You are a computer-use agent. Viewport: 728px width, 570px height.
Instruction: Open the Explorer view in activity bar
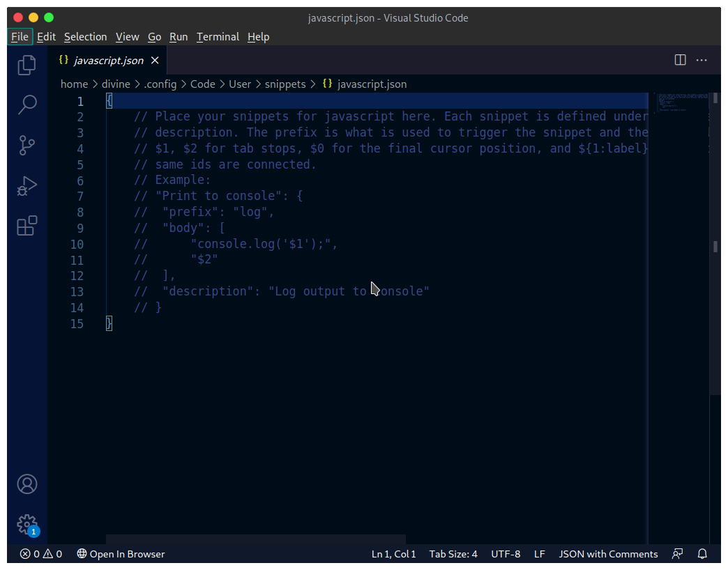click(27, 65)
